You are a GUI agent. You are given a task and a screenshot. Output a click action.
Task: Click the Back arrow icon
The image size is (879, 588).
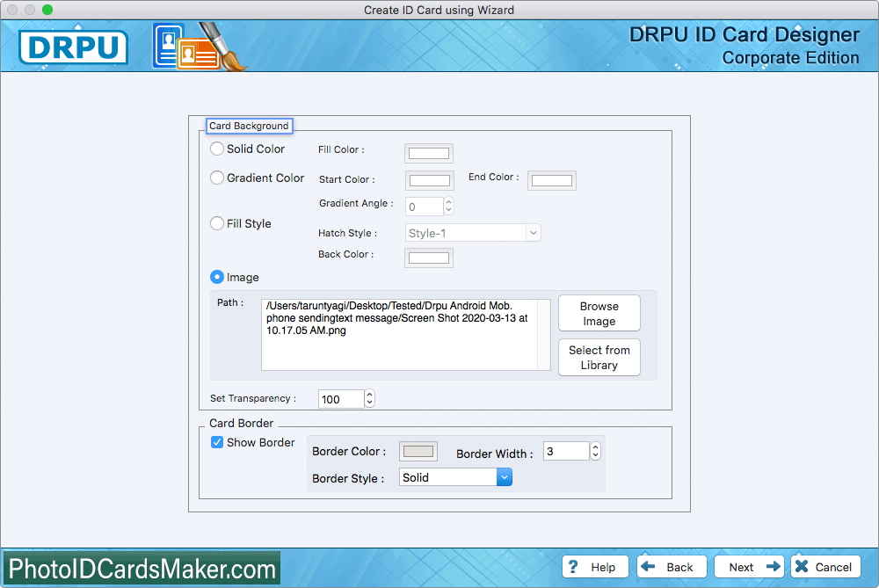648,566
